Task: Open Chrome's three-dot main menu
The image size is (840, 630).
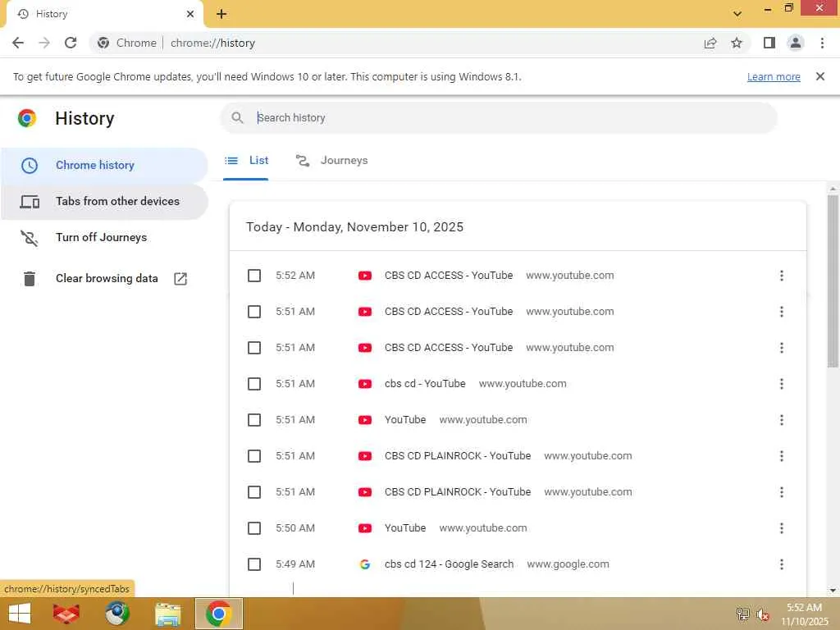Action: 822,43
